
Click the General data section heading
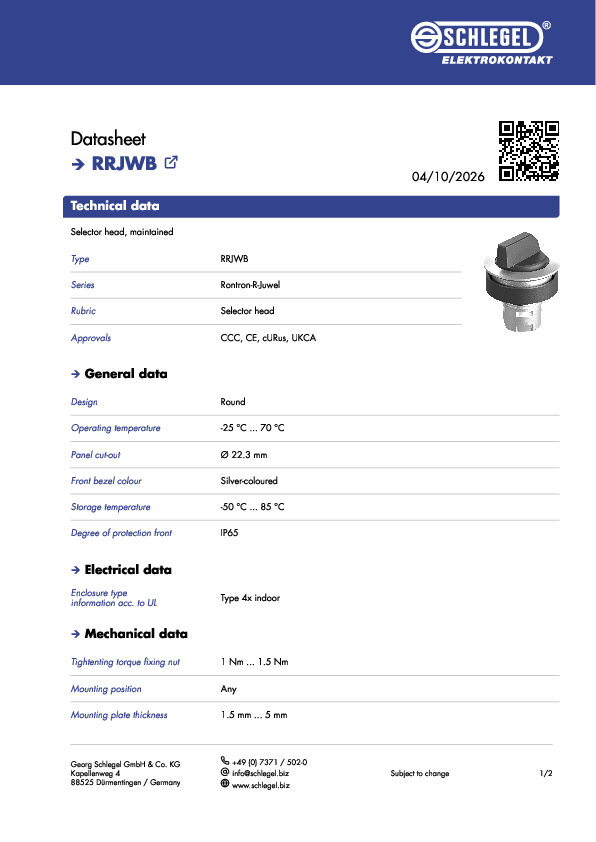click(x=126, y=374)
